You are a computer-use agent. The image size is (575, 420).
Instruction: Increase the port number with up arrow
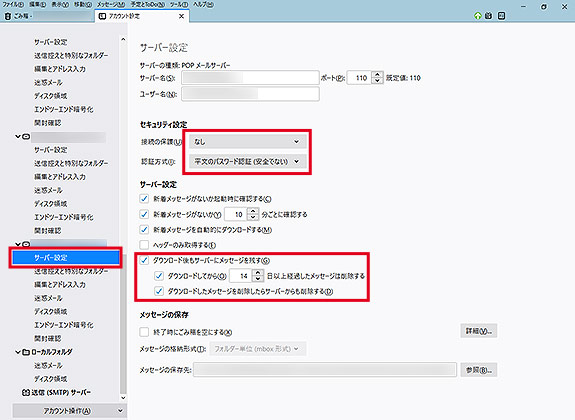[377, 75]
